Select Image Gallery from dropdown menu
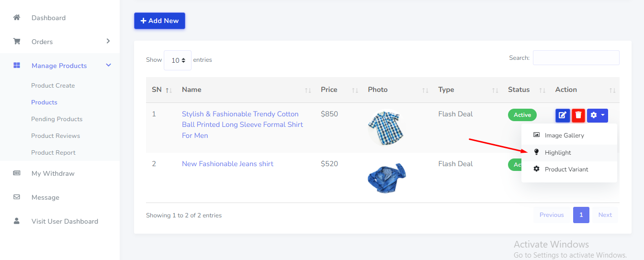 click(564, 136)
